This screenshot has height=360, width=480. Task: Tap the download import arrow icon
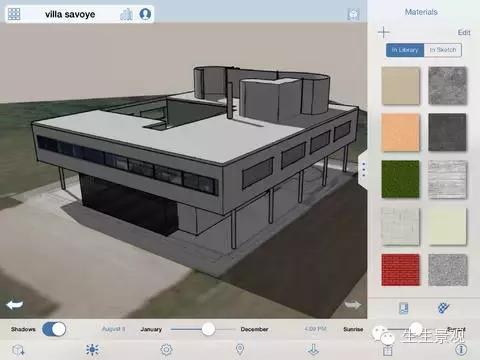click(x=313, y=349)
